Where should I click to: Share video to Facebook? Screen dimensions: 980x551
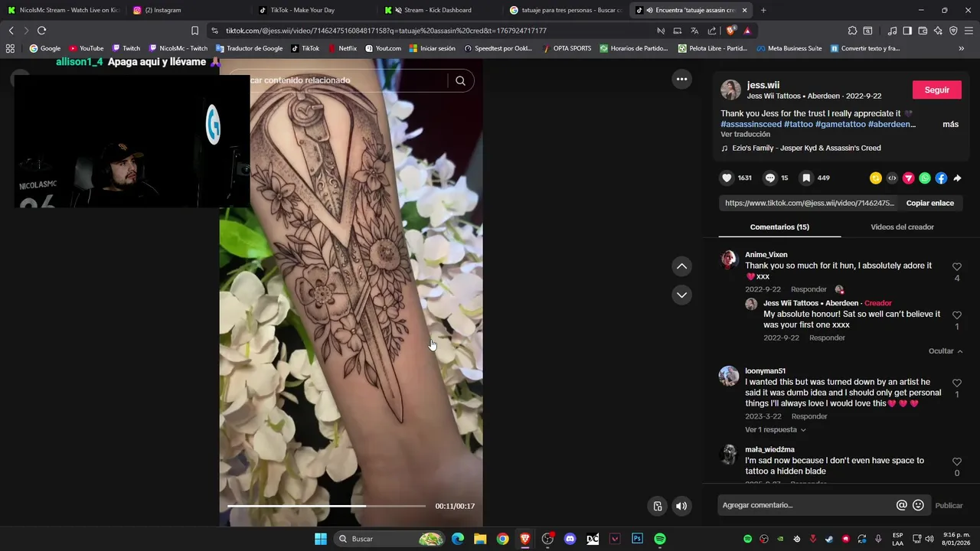coord(941,178)
